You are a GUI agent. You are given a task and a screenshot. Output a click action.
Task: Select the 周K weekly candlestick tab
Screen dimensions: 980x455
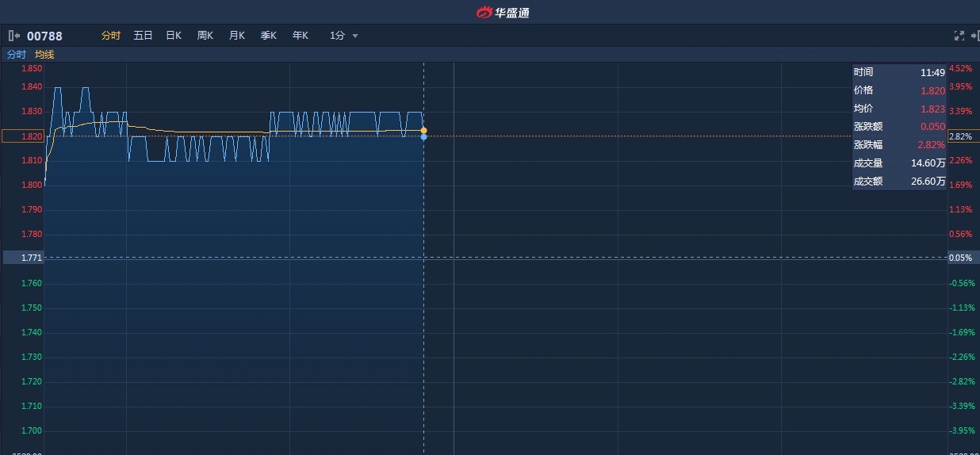(205, 36)
